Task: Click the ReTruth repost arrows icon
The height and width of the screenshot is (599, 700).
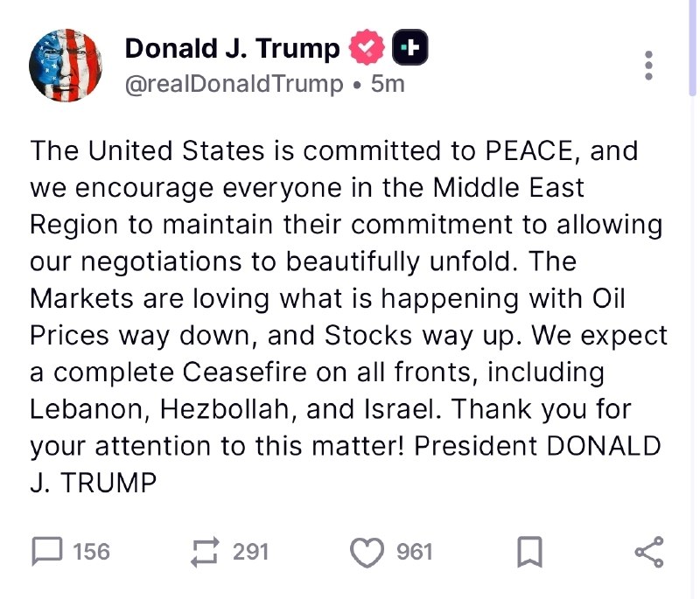Action: tap(206, 552)
